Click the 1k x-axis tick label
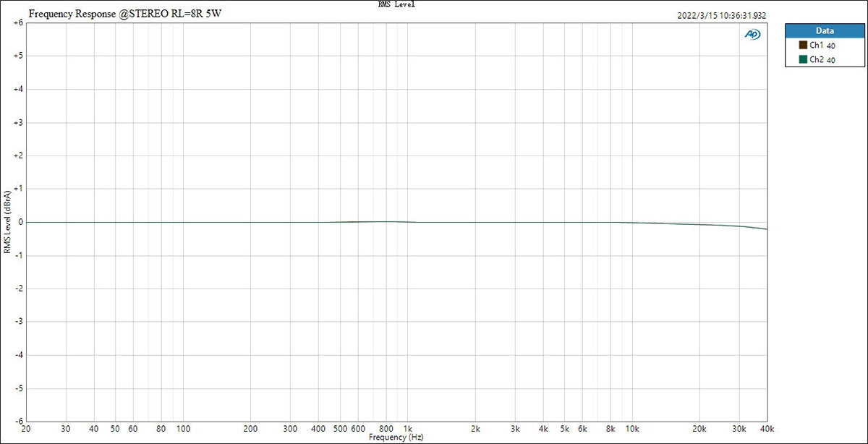The height and width of the screenshot is (444, 868). coord(408,430)
